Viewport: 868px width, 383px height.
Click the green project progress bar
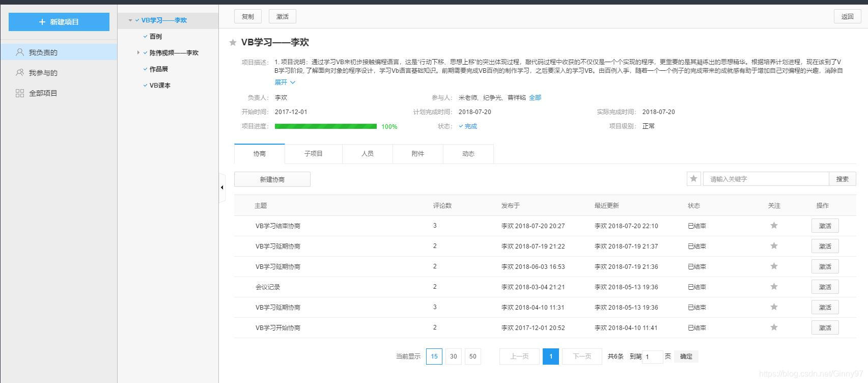(x=326, y=126)
